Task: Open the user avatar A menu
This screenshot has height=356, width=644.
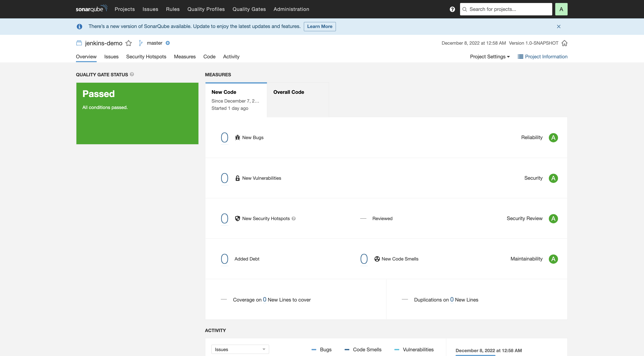Action: pos(561,9)
